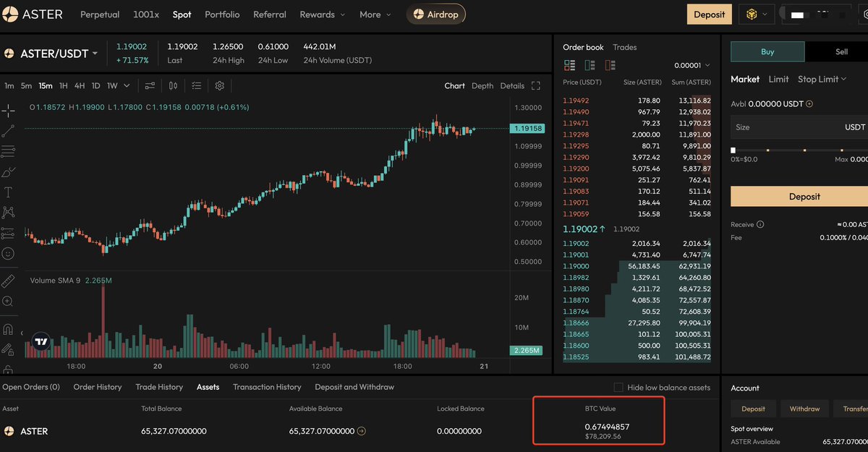The image size is (868, 452).
Task: Click the Deposit button in the header
Action: [x=709, y=14]
